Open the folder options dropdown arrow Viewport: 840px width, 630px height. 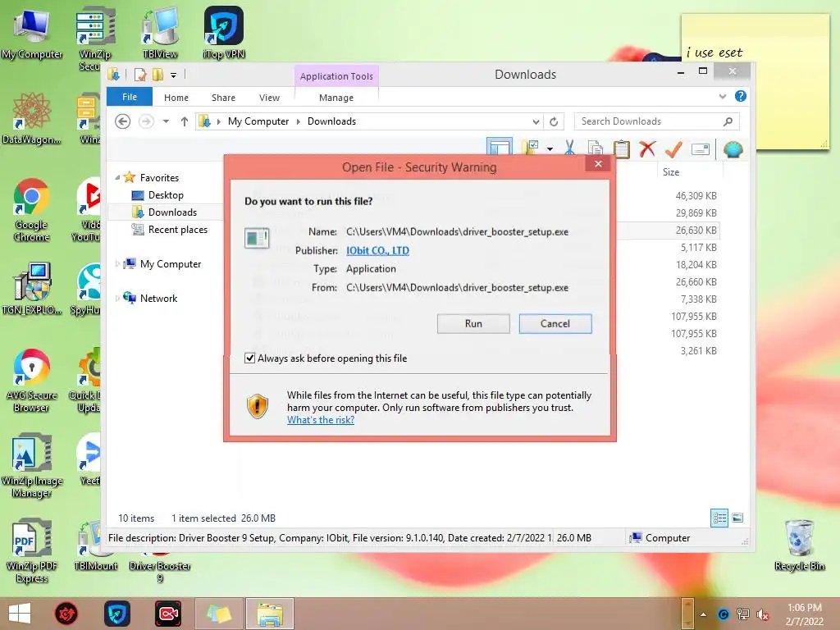point(550,149)
